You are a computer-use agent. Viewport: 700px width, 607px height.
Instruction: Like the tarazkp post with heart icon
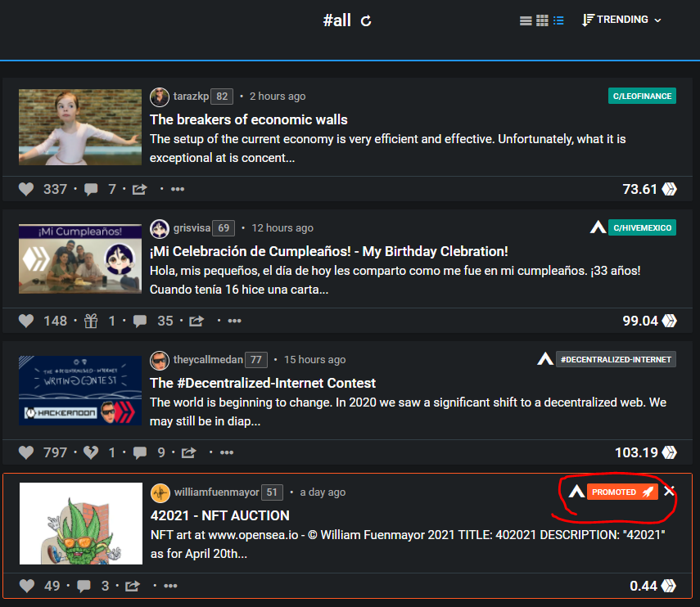coord(26,189)
